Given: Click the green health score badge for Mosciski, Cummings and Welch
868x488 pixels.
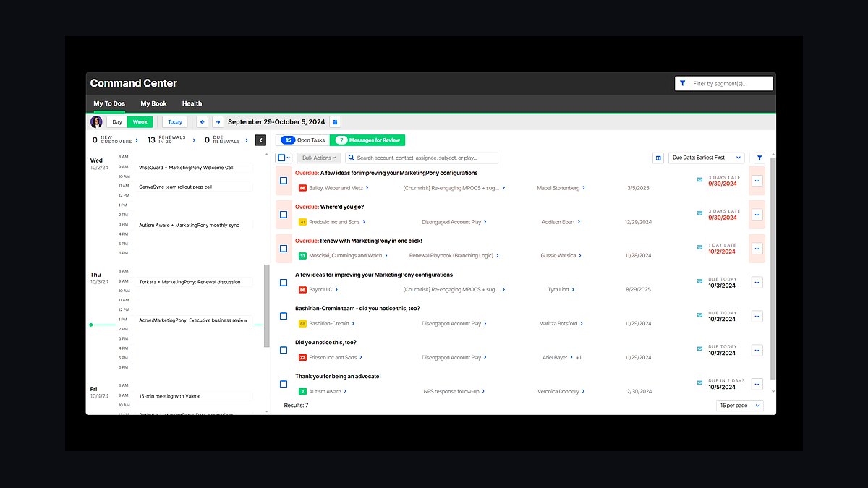Looking at the screenshot, I should pyautogui.click(x=302, y=256).
